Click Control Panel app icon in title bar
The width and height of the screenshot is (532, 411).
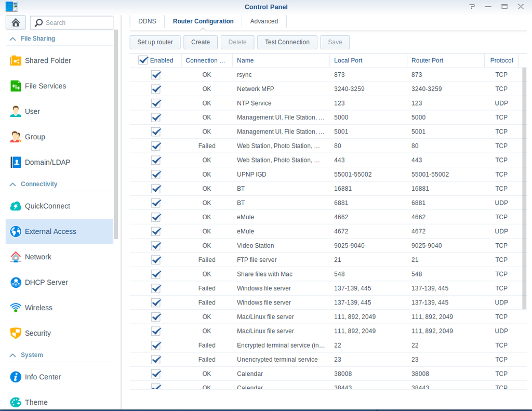coord(11,6)
